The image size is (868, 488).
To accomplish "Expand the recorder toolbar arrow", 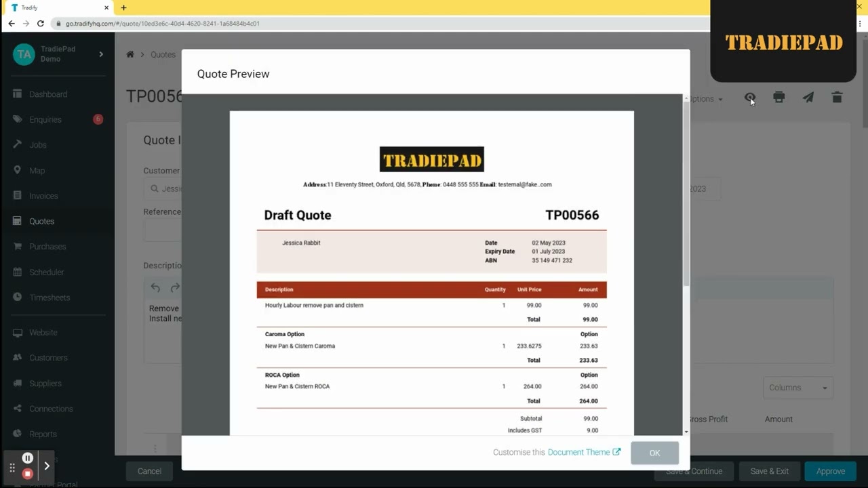I will [47, 466].
